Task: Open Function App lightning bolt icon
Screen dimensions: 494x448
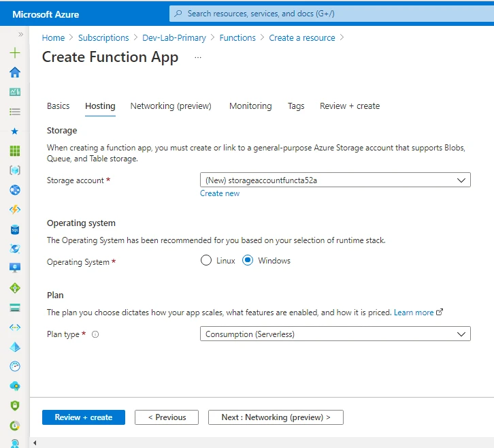Action: [x=15, y=209]
